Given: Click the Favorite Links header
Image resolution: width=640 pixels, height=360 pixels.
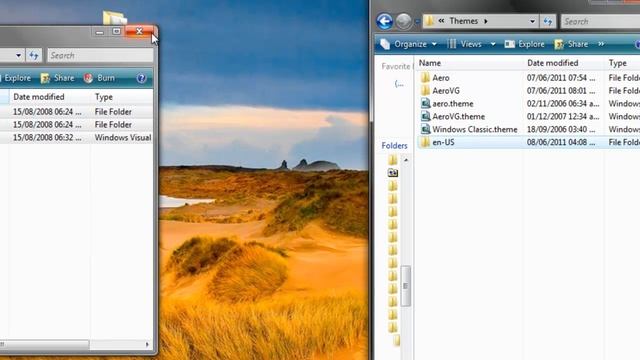Looking at the screenshot, I should pyautogui.click(x=396, y=66).
